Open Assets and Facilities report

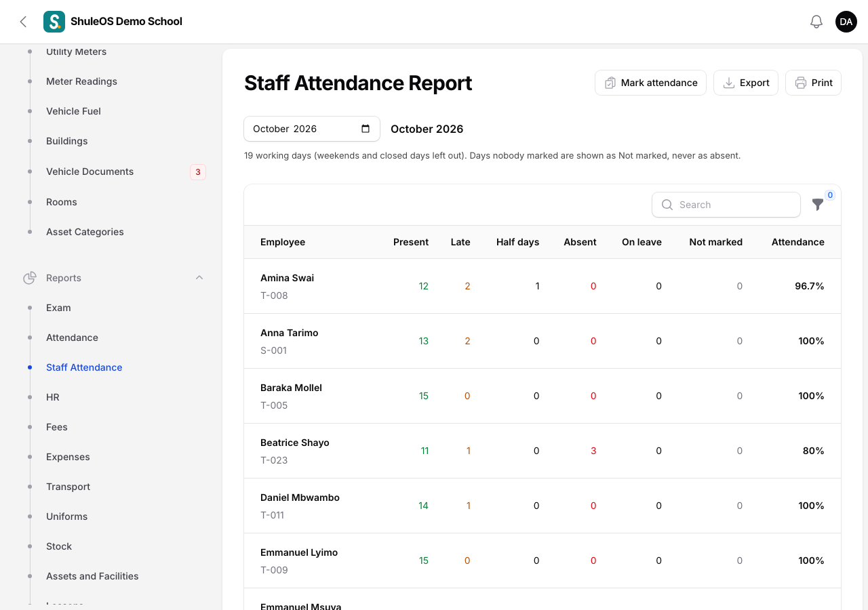coord(92,576)
